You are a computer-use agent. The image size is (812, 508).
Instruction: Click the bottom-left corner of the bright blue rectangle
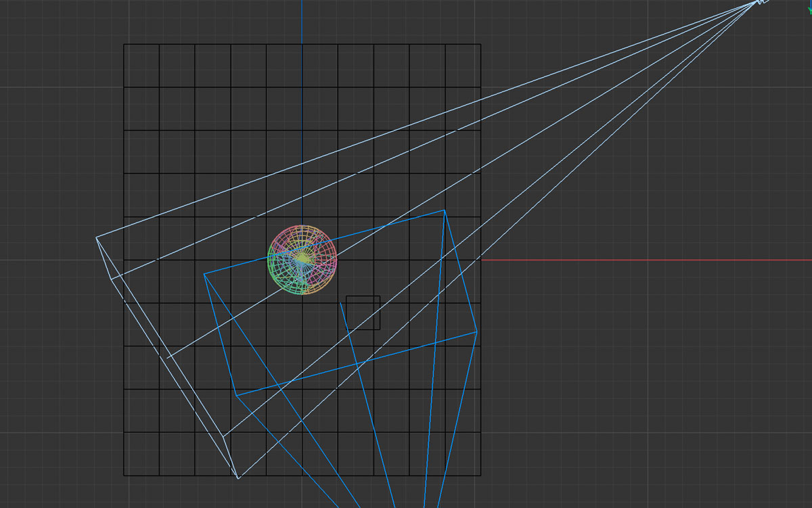pyautogui.click(x=236, y=396)
